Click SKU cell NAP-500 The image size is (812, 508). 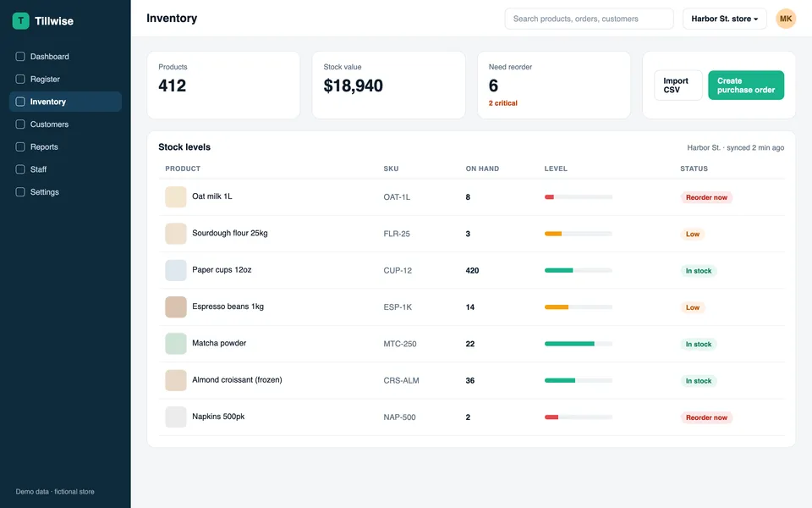tap(399, 417)
